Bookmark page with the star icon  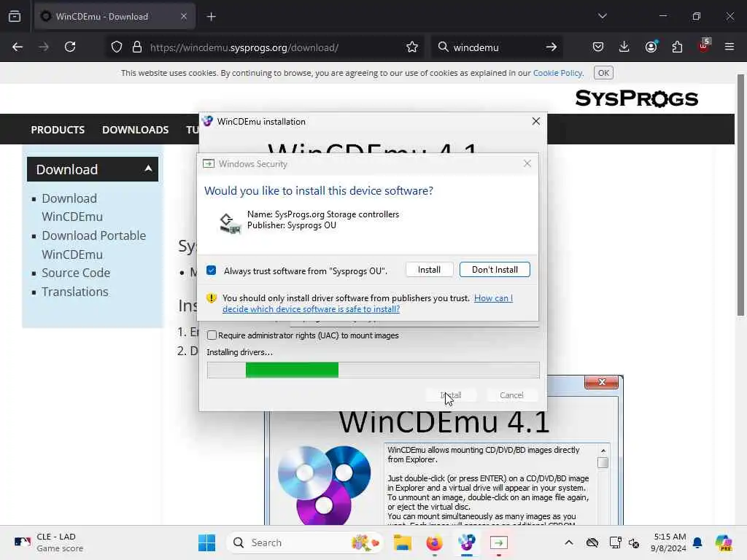pyautogui.click(x=412, y=47)
